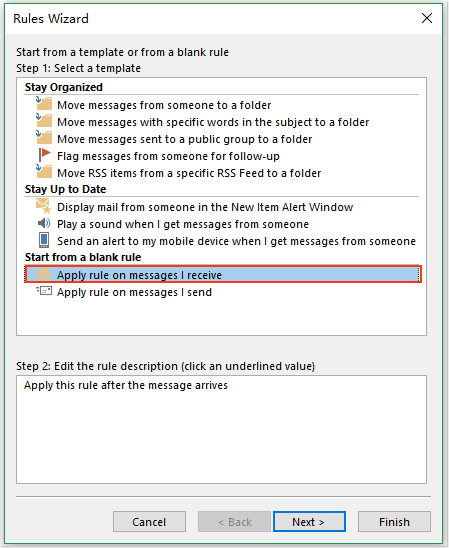Close the Rules Wizard dialog
Screen dimensions: 449x548
[427, 18]
